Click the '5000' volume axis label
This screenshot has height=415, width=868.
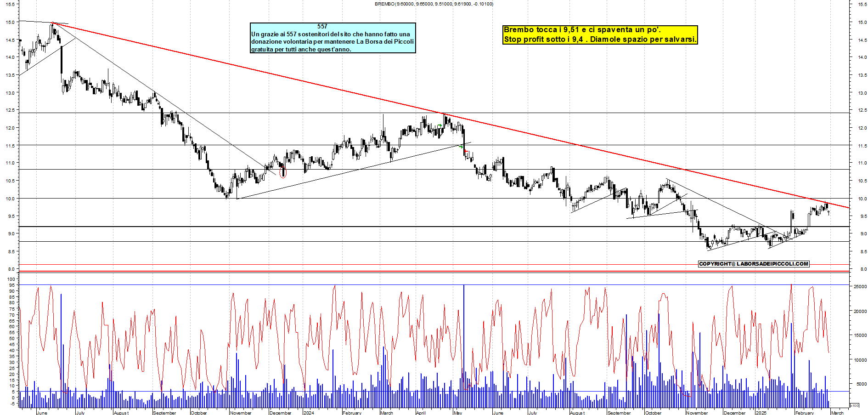pos(861,384)
